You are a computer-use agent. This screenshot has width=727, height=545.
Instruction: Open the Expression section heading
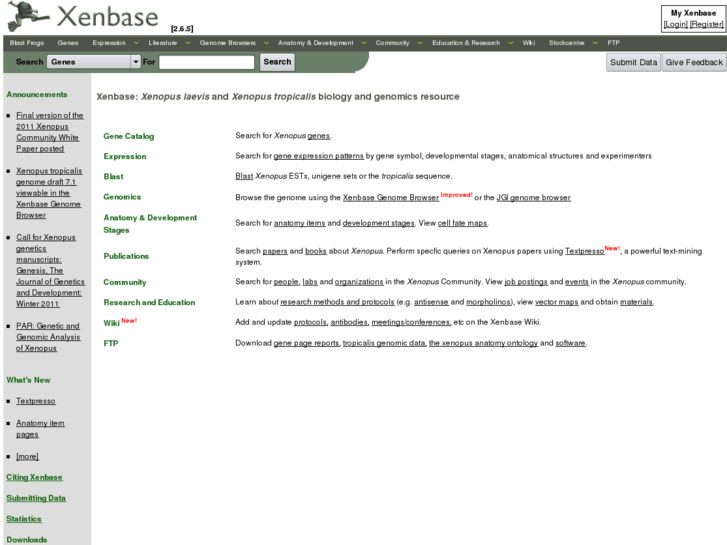click(125, 156)
